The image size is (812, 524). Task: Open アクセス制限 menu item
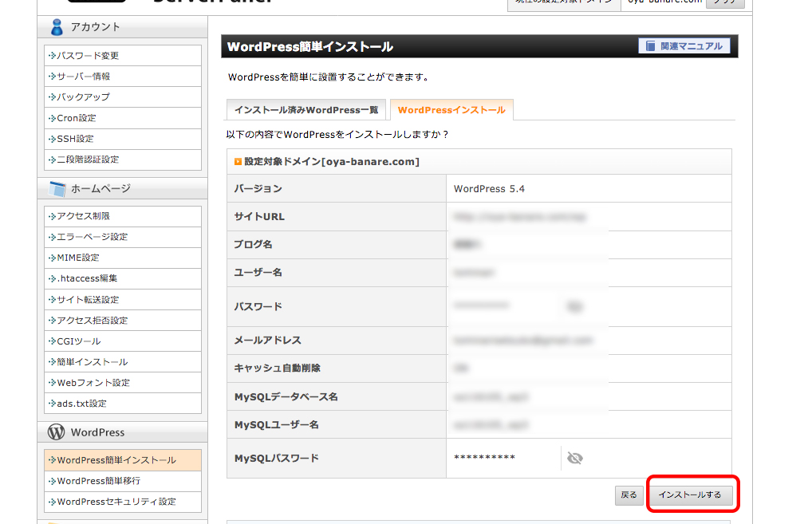click(x=123, y=216)
